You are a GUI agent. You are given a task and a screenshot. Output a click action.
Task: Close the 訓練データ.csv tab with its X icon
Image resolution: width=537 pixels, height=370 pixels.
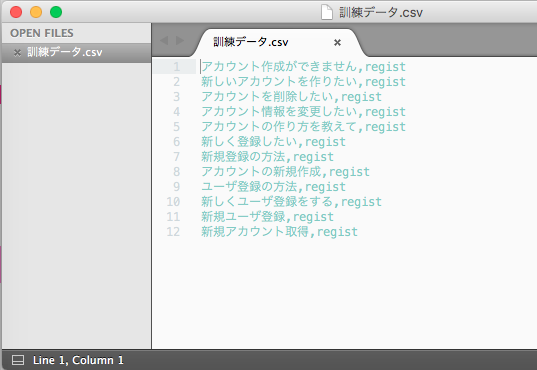[x=337, y=42]
